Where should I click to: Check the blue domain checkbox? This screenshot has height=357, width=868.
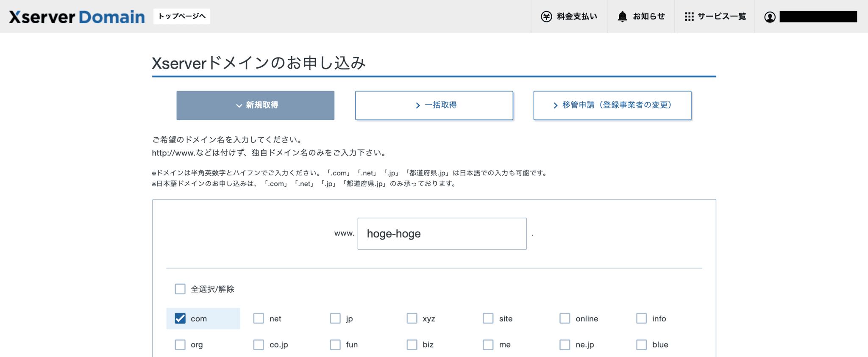[642, 345]
